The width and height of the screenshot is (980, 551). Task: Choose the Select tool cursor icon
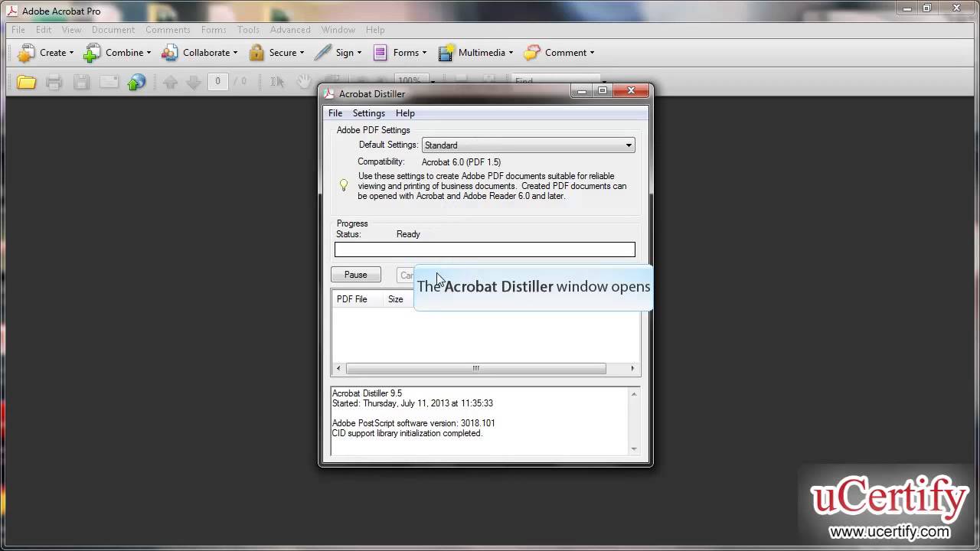(277, 82)
